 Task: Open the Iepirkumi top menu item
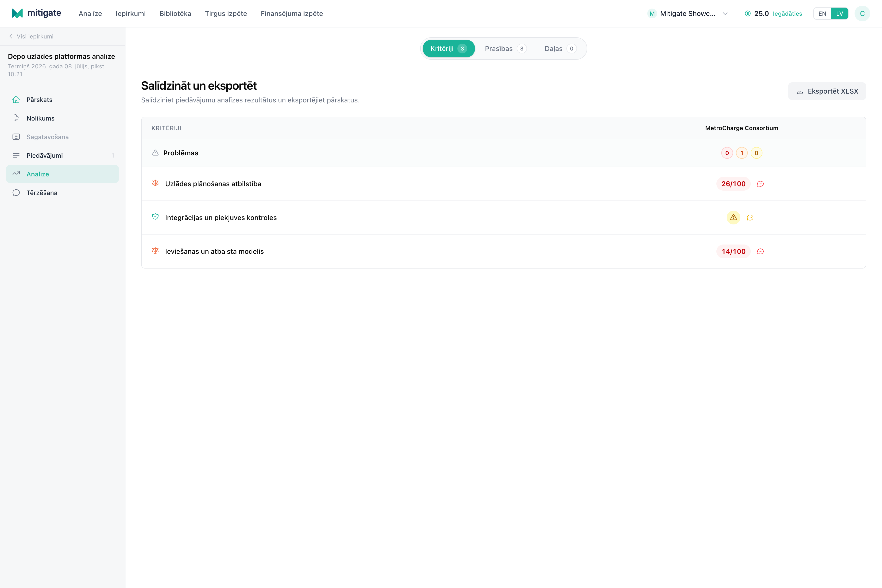(x=131, y=13)
